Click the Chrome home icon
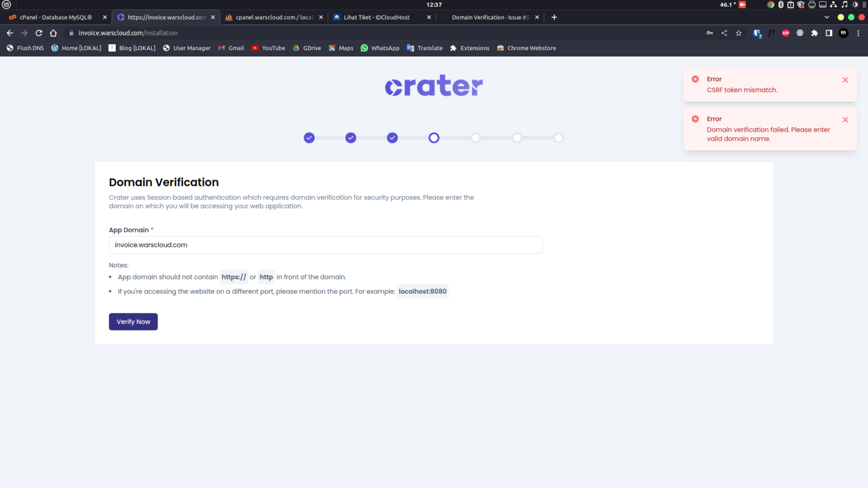This screenshot has width=868, height=488. pyautogui.click(x=53, y=33)
